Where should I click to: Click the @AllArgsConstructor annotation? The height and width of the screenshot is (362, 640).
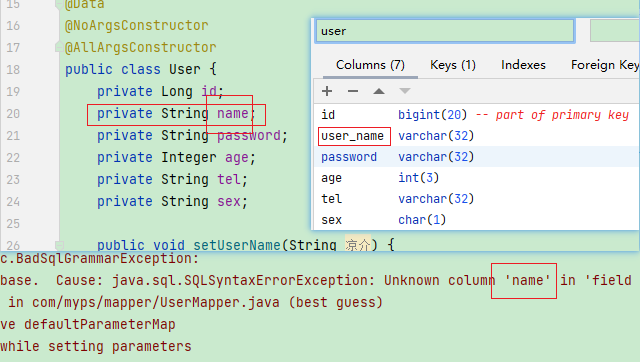coord(140,47)
